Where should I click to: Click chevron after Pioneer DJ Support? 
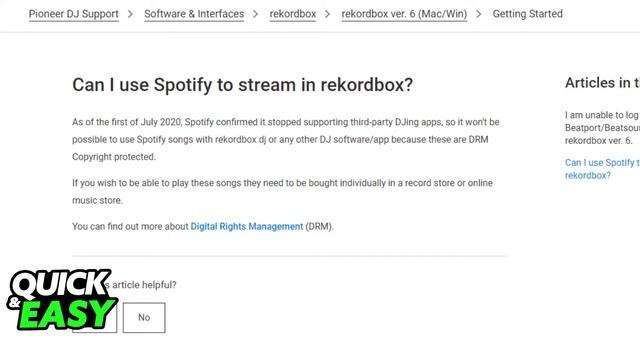coord(130,14)
